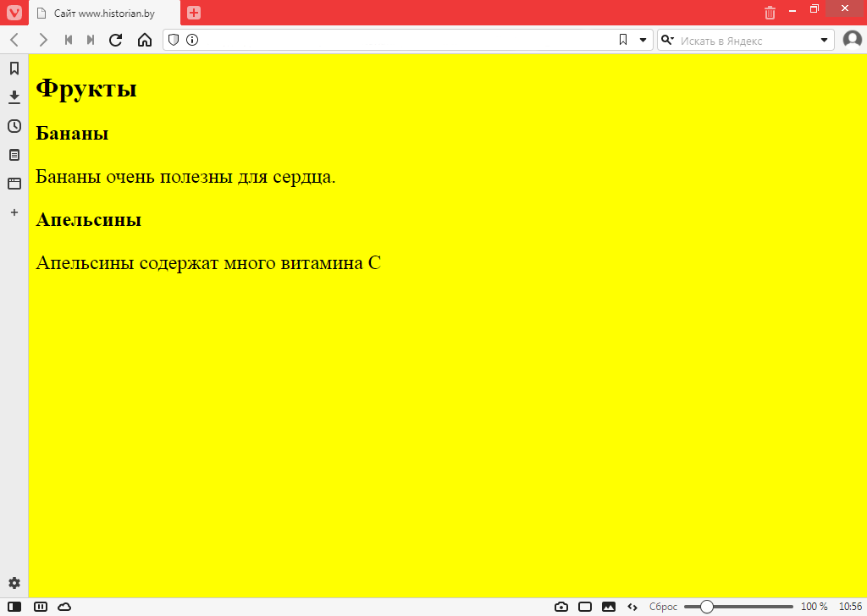Toggle side panel visibility in status bar
867x616 pixels.
14,607
